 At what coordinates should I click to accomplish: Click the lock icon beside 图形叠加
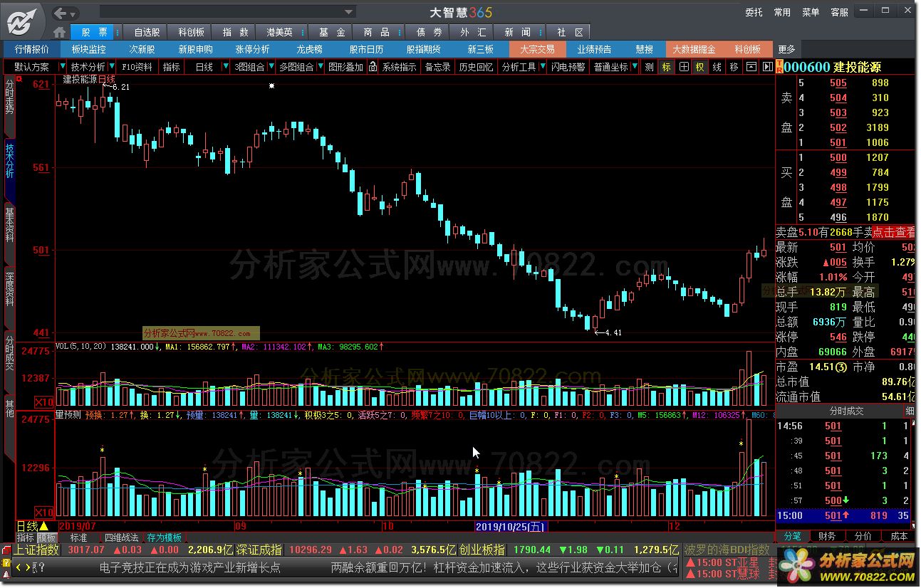[x=373, y=67]
